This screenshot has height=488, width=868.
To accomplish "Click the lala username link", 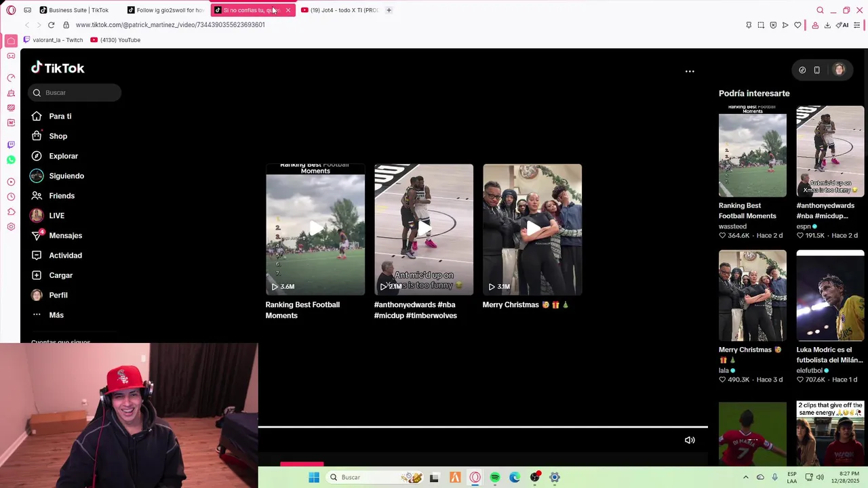I will [724, 371].
